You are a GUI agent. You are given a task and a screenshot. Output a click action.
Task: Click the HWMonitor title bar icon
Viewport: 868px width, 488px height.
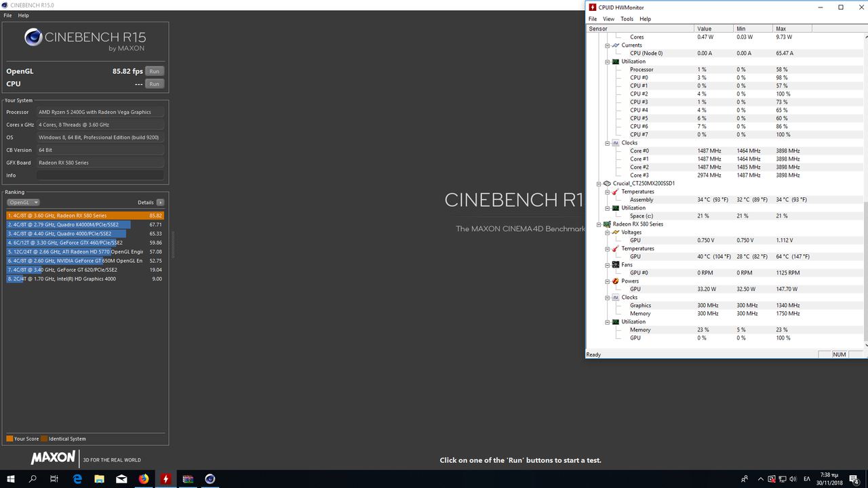point(593,7)
